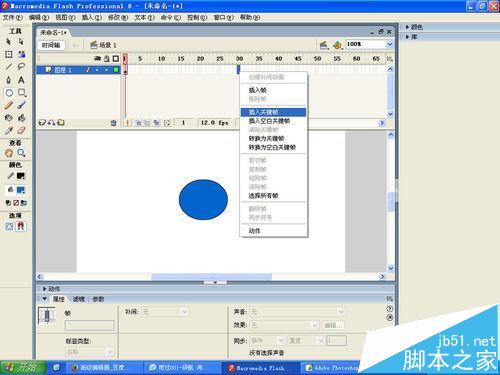This screenshot has width=500, height=375.
Task: Toggle the show all layers eye icon
Action: (97, 59)
